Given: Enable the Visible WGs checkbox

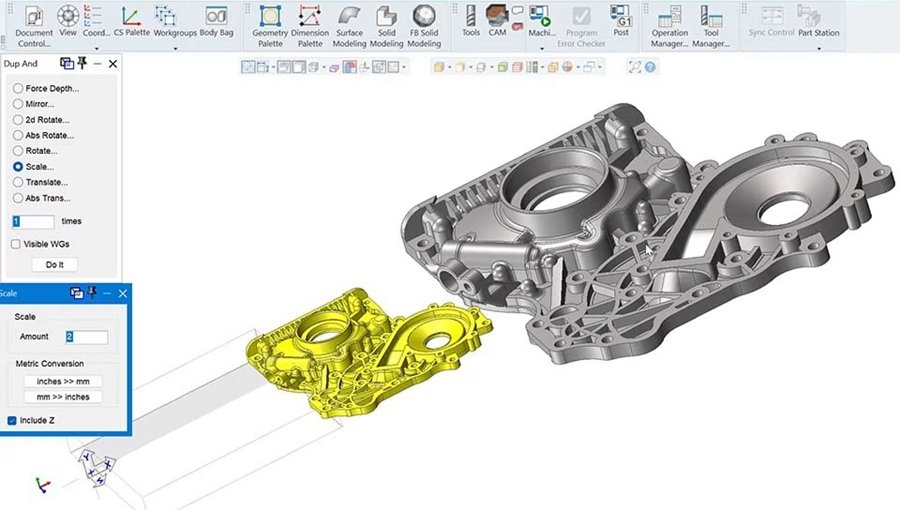Looking at the screenshot, I should (x=15, y=244).
